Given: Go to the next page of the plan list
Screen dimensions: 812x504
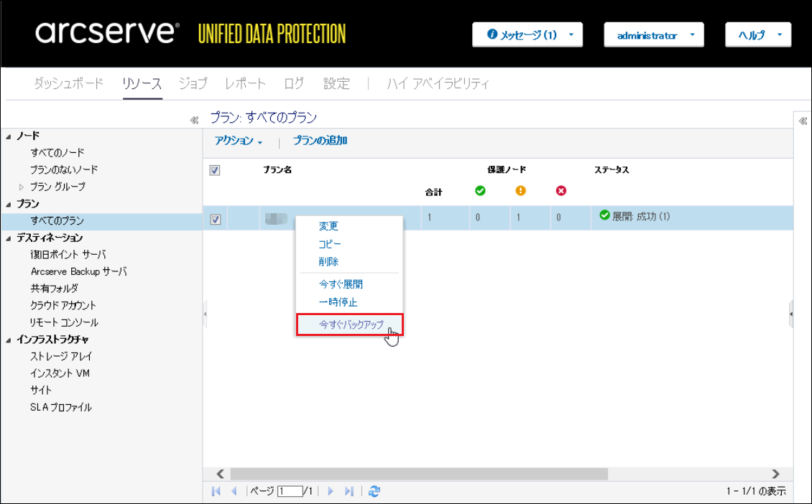Looking at the screenshot, I should (x=331, y=491).
